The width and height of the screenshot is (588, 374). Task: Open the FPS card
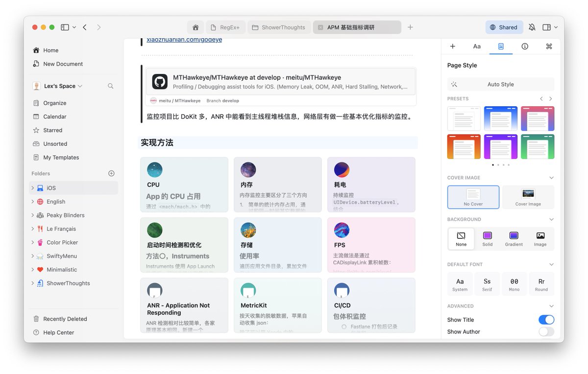tap(371, 245)
